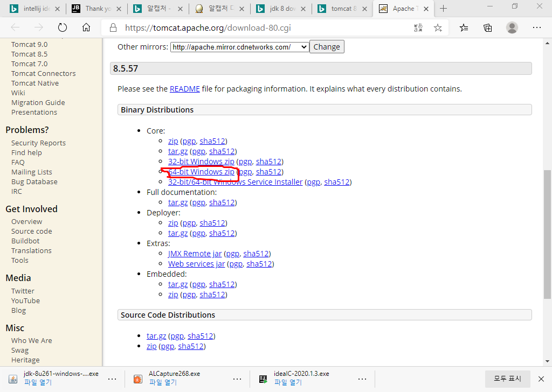Close the 'Thank you' JetBrains tab
Screen dimensions: 552x392
click(119, 9)
